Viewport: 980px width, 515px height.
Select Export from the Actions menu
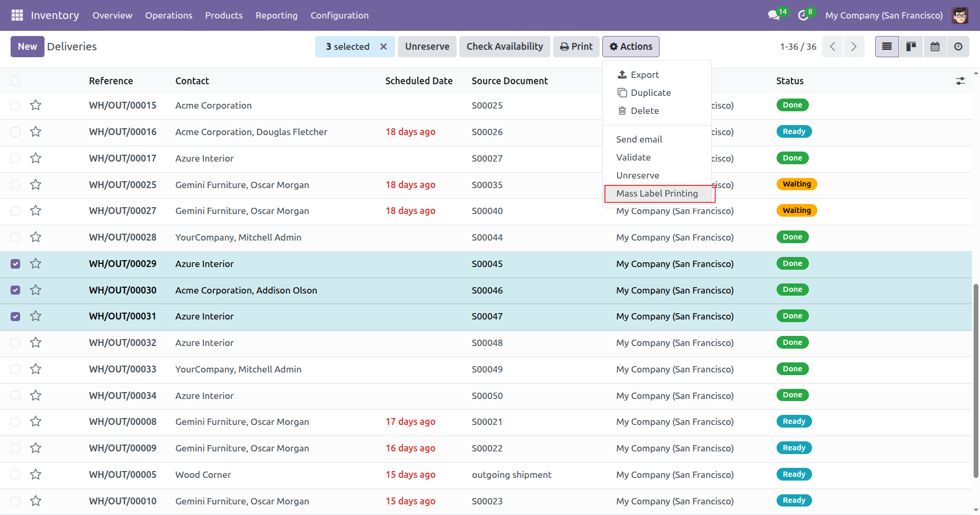pos(644,75)
